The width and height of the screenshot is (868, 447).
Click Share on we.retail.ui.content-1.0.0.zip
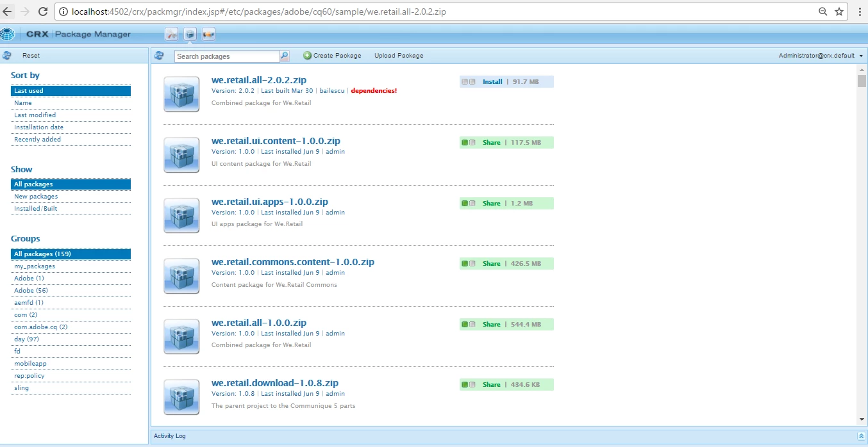point(492,143)
